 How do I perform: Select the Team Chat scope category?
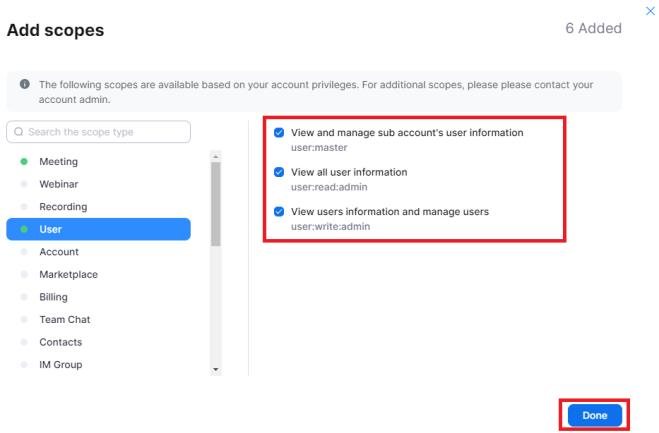pos(98,319)
